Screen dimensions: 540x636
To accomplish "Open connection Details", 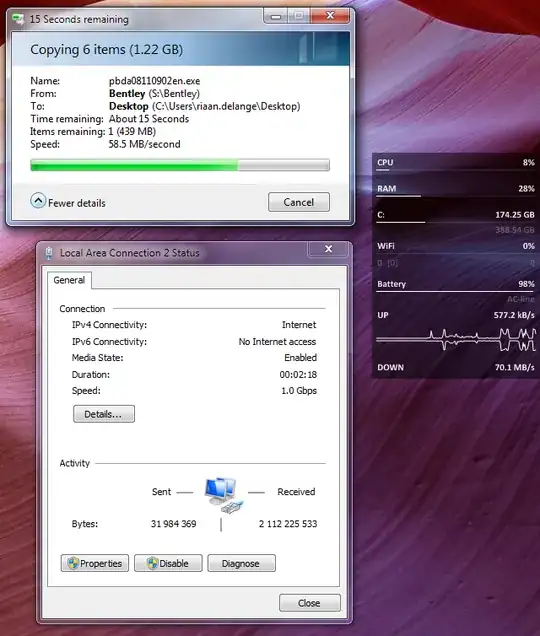I will coord(103,414).
